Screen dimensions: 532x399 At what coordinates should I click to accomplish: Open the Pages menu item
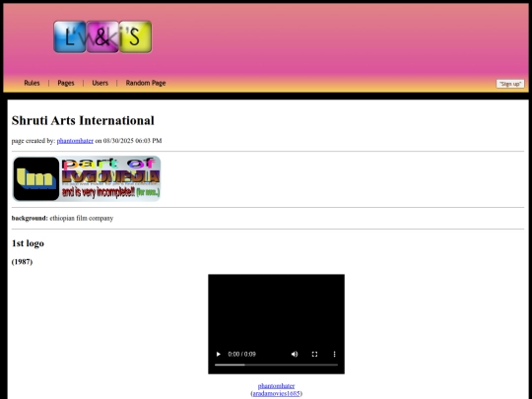pos(66,83)
